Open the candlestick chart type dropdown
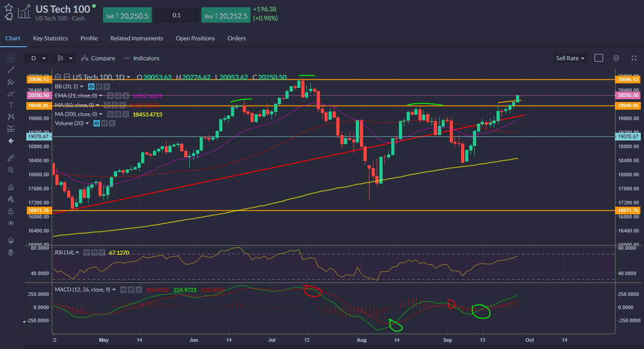The width and height of the screenshot is (644, 349). (64, 58)
